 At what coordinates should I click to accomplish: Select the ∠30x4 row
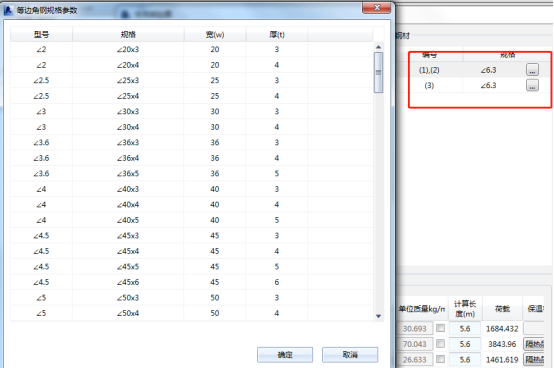click(191, 127)
